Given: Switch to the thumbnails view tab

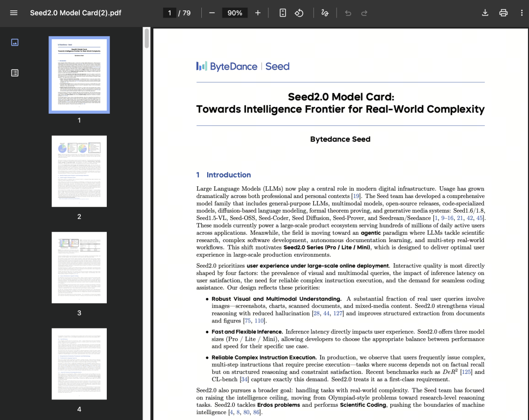Looking at the screenshot, I should [15, 43].
